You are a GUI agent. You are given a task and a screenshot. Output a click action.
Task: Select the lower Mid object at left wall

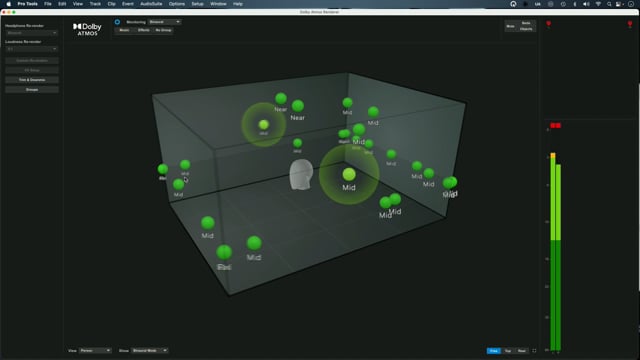click(178, 184)
